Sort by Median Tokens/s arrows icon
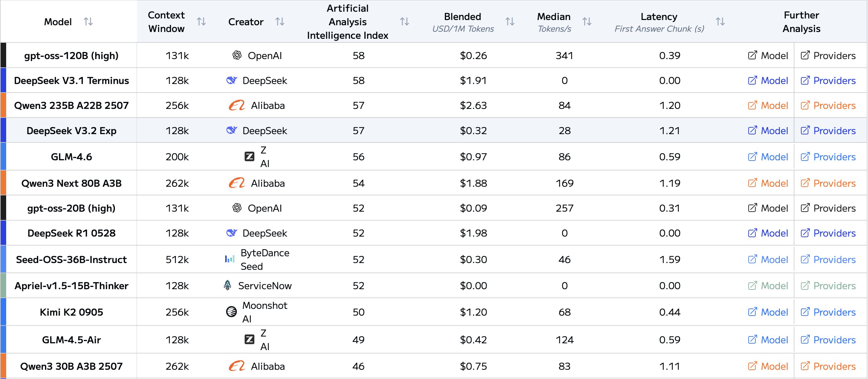The height and width of the screenshot is (379, 868). point(587,22)
